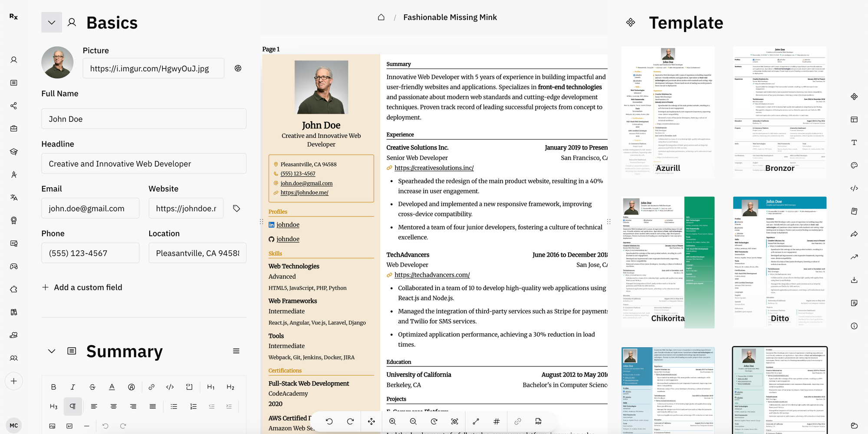Select the Chikorita template
This screenshot has height=434, width=868.
[x=668, y=262]
